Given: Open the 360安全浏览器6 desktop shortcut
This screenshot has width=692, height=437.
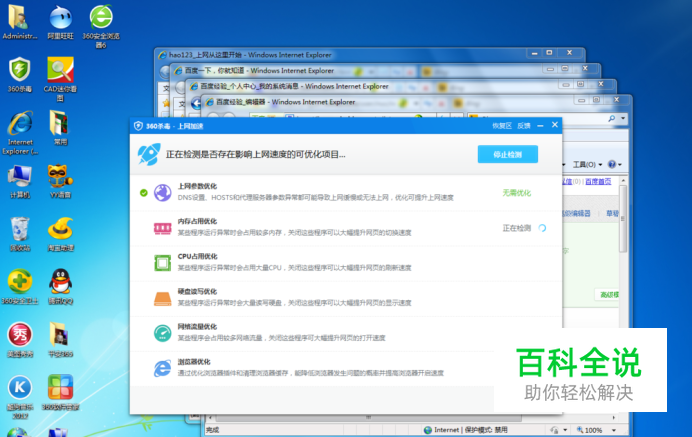Looking at the screenshot, I should [x=101, y=26].
